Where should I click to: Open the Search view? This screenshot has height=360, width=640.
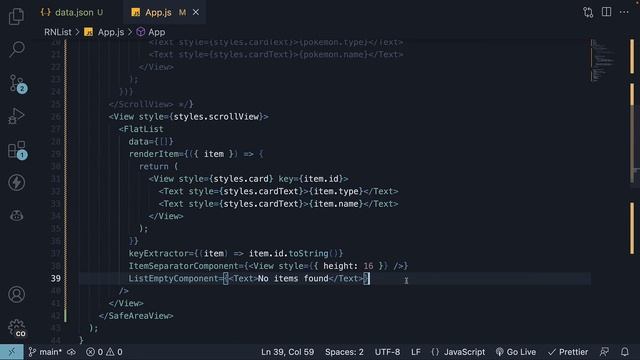(x=17, y=49)
